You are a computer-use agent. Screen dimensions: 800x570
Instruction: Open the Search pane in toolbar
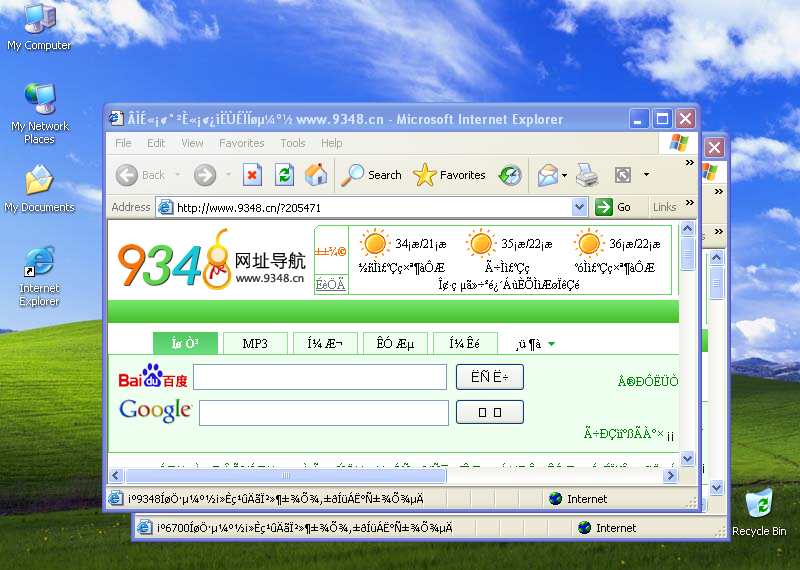(x=371, y=175)
